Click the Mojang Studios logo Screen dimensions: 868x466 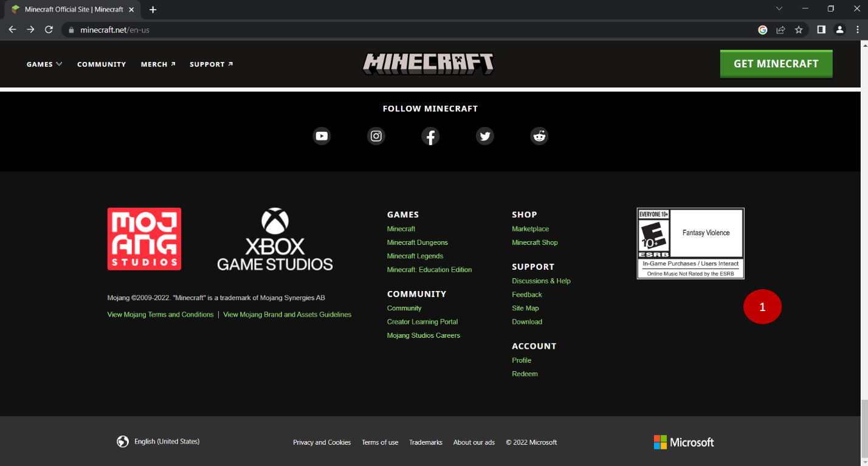pyautogui.click(x=144, y=239)
